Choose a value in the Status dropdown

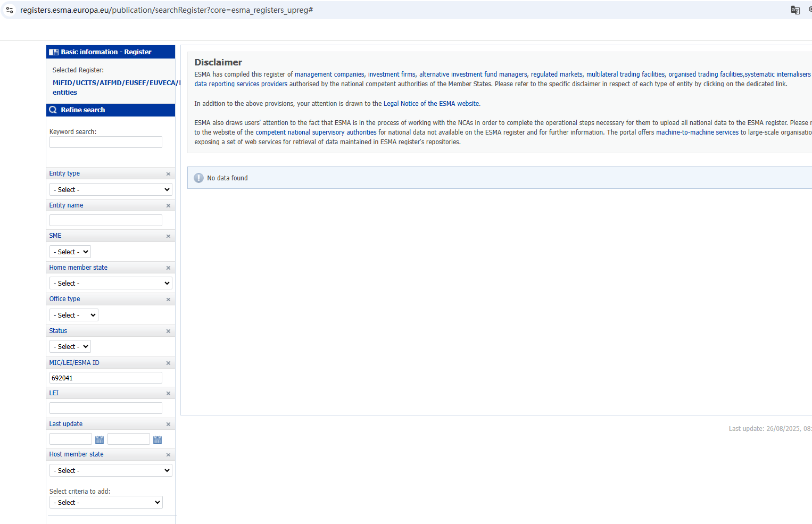click(70, 347)
